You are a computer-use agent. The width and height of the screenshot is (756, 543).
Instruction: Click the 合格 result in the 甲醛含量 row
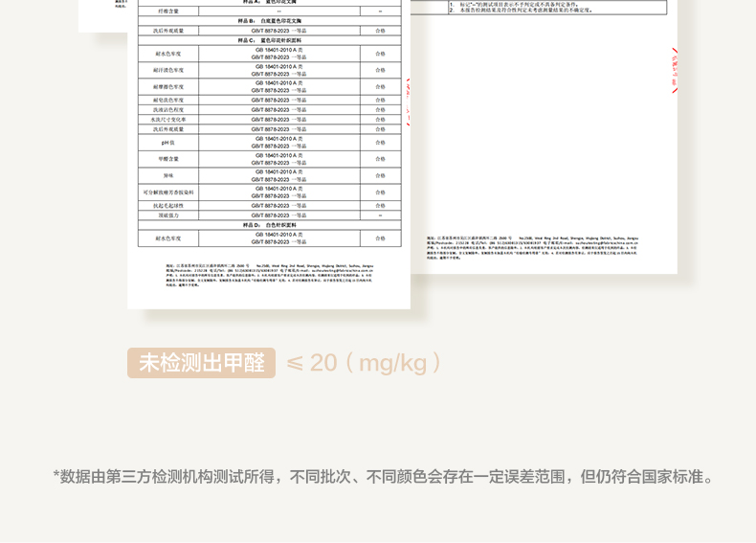tap(381, 159)
